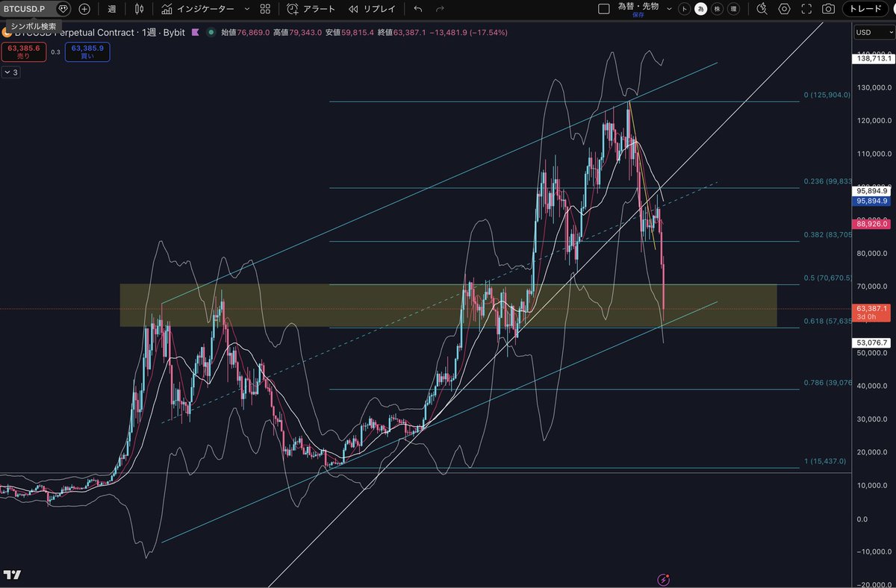
Task: Open the layout setup square icon
Action: (604, 9)
